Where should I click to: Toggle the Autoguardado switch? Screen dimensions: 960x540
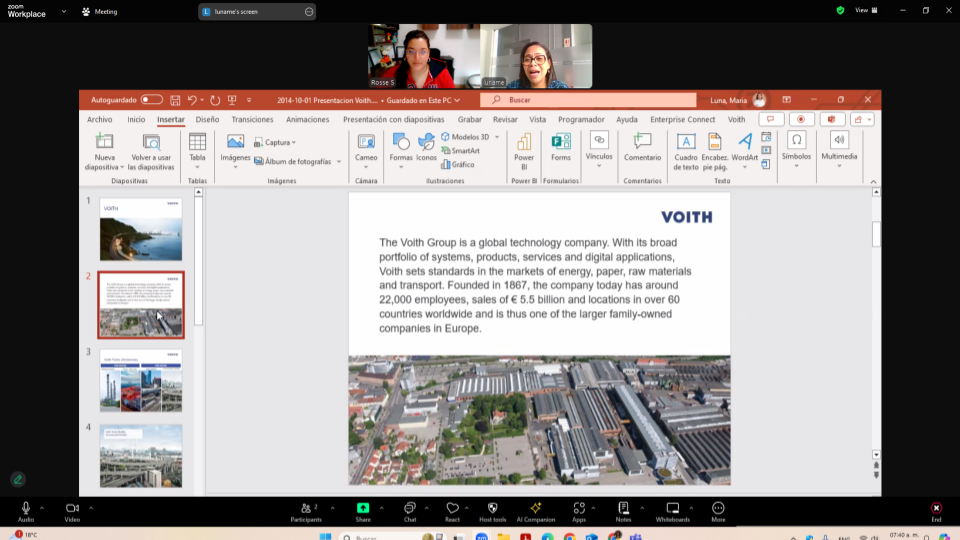coord(151,100)
